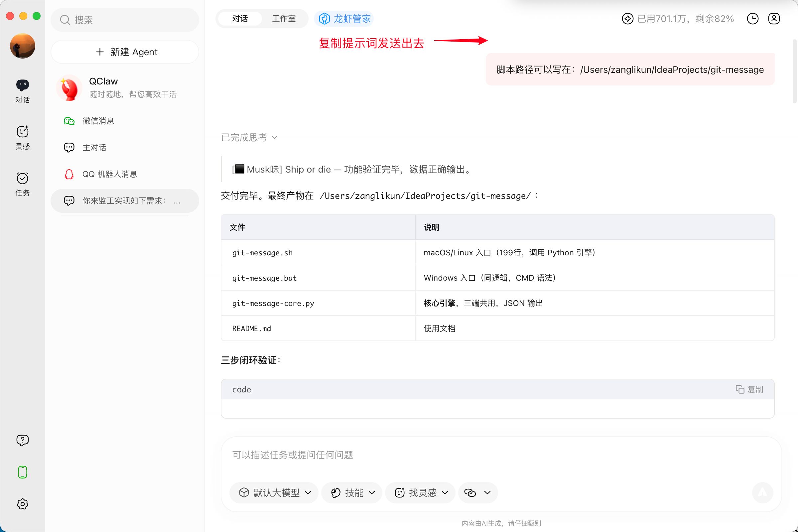798x532 pixels.
Task: Expand the 已完成思考 section
Action: (249, 137)
